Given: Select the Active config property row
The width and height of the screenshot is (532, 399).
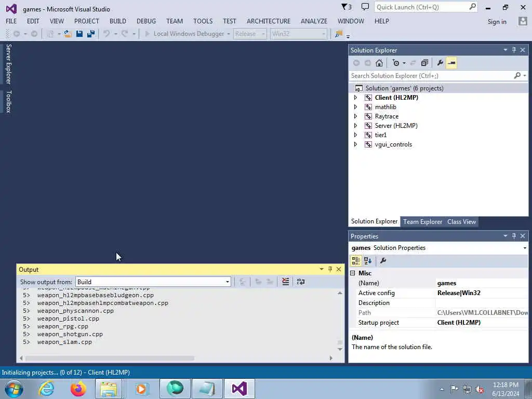Looking at the screenshot, I should [x=438, y=293].
